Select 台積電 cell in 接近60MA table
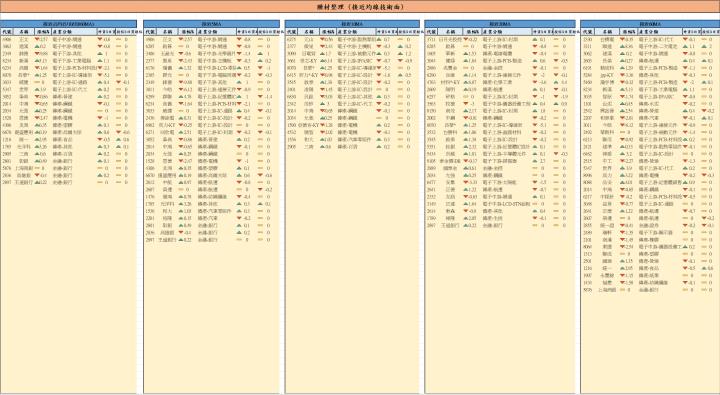Image resolution: width=720 pixels, height=395 pixels. (x=607, y=40)
